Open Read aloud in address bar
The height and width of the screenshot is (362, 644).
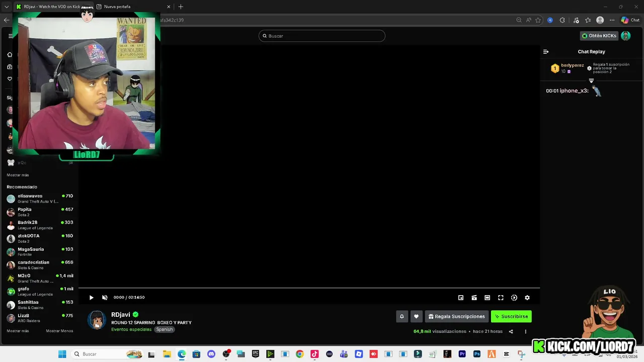(528, 20)
